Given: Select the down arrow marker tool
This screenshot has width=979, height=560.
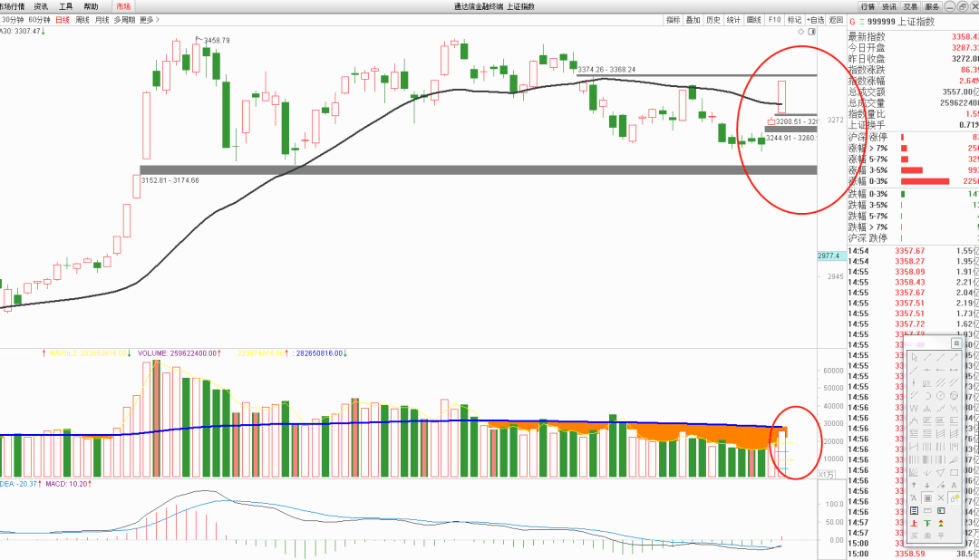Looking at the screenshot, I should point(927,485).
